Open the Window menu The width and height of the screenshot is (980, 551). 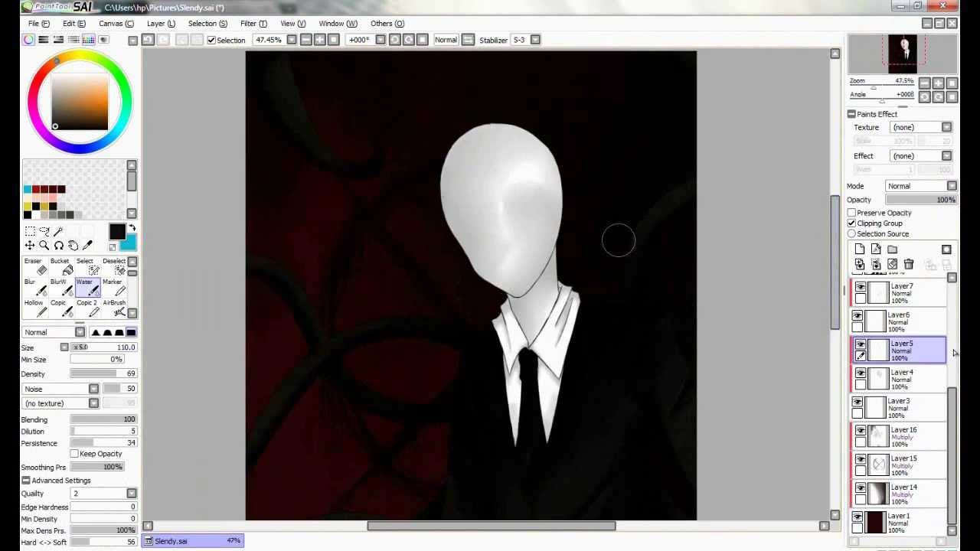point(338,23)
